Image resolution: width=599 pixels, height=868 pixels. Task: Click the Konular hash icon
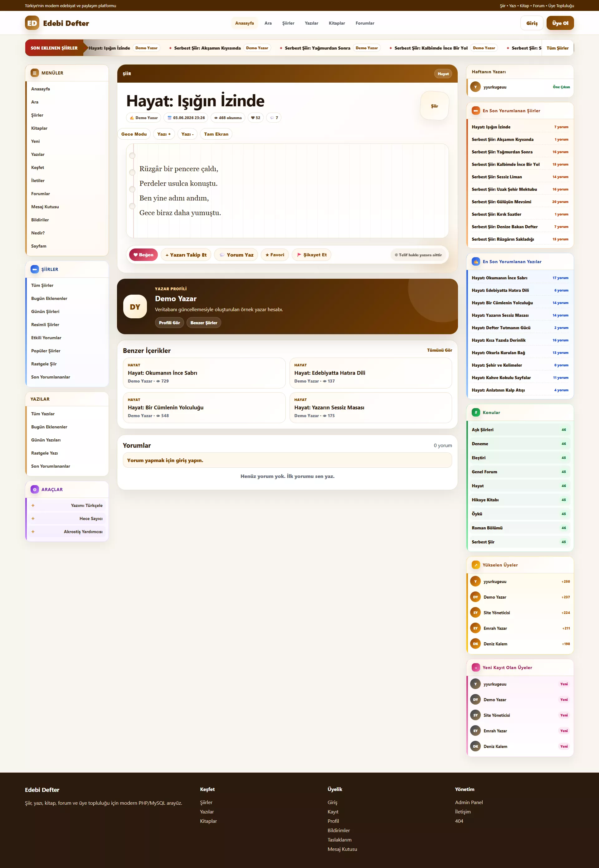pos(476,412)
